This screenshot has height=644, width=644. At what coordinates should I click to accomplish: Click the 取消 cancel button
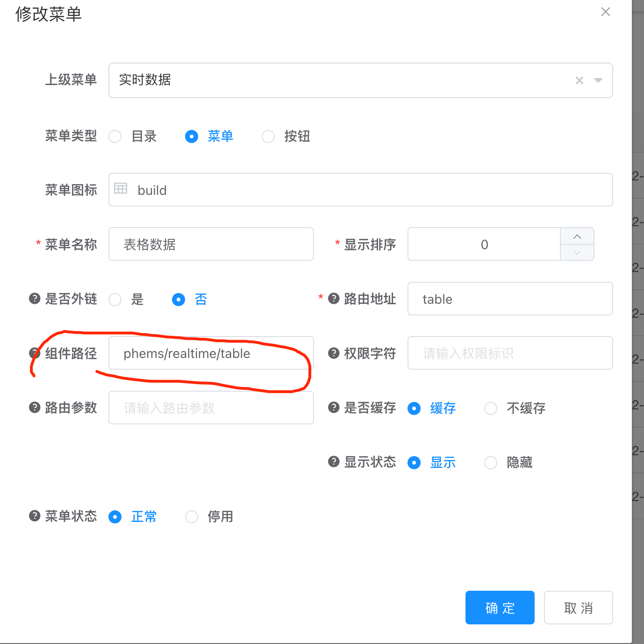coord(578,608)
